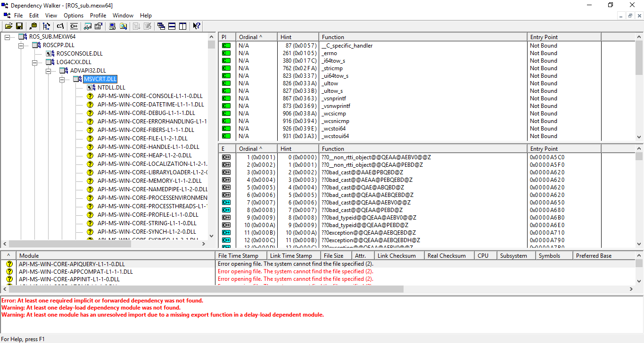
Task: Open the module Properties toolbar icon
Action: click(99, 26)
